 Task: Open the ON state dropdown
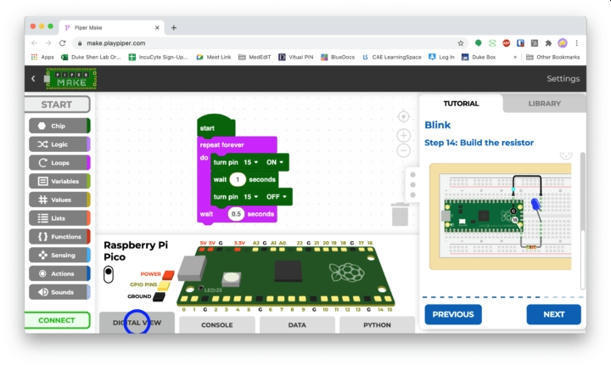275,162
